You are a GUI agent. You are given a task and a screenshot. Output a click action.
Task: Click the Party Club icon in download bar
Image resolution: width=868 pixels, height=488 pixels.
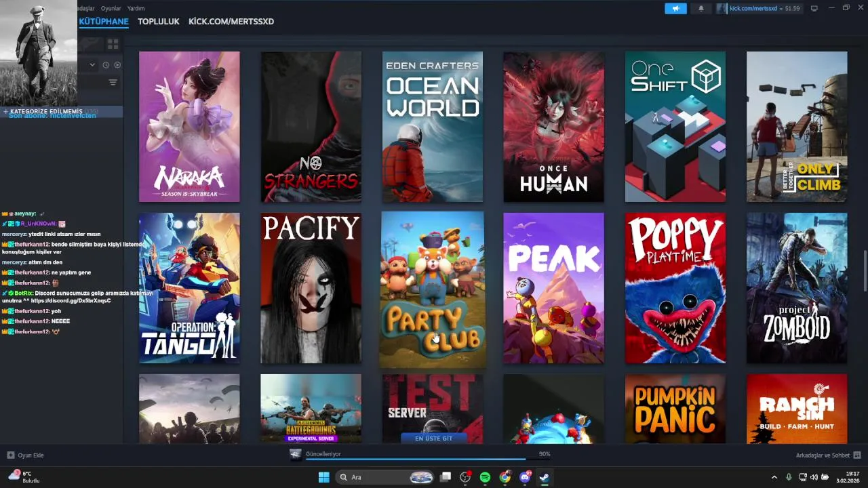[295, 455]
